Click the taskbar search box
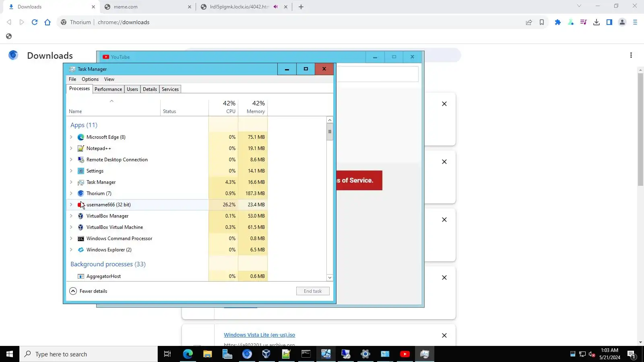Image resolution: width=644 pixels, height=362 pixels. [x=89, y=354]
